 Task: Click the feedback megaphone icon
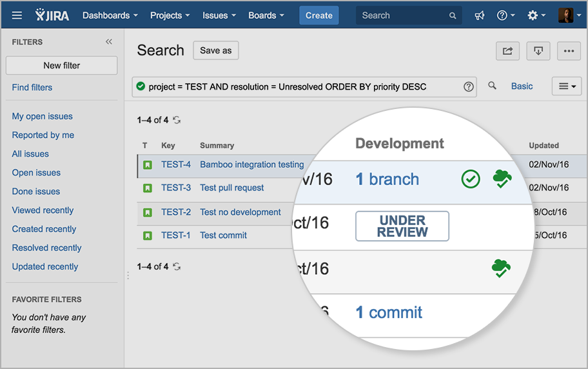tap(480, 15)
